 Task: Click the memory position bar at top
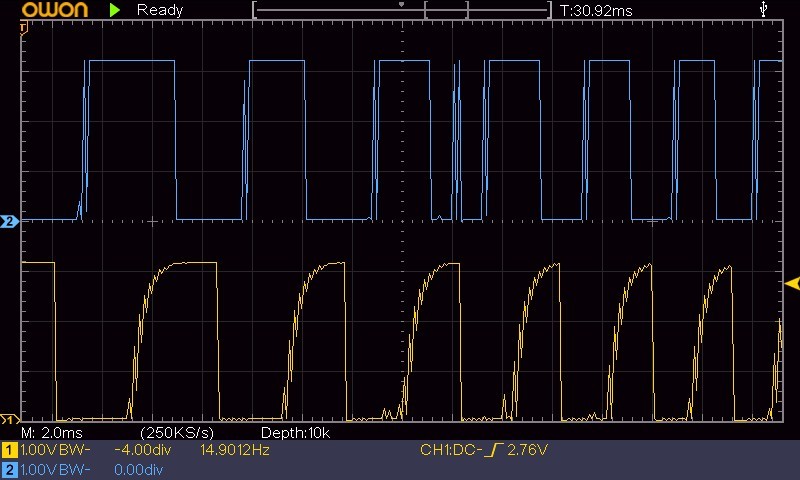402,10
